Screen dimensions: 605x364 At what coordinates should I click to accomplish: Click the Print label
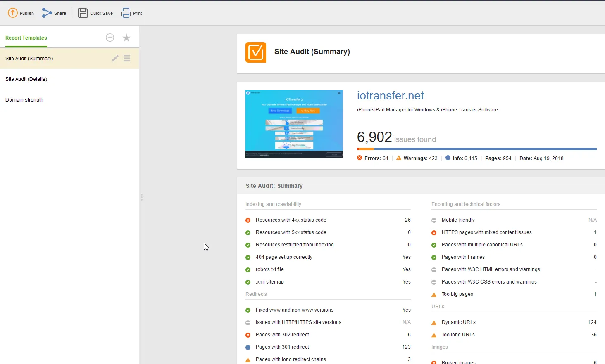[138, 13]
